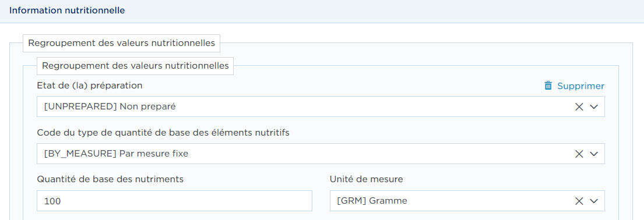644x220 pixels.
Task: Remove the GRM Gramme unit with X icon
Action: (x=579, y=201)
